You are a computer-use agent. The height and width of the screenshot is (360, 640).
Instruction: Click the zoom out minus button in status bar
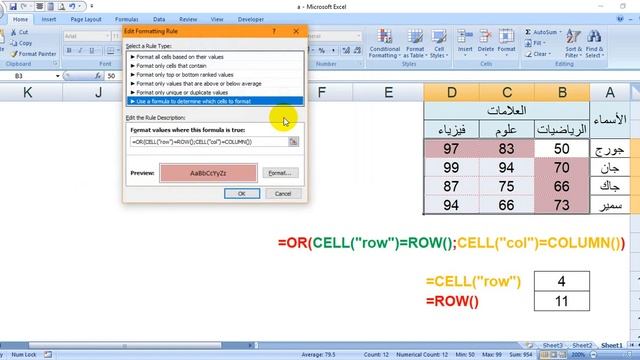[x=593, y=355]
